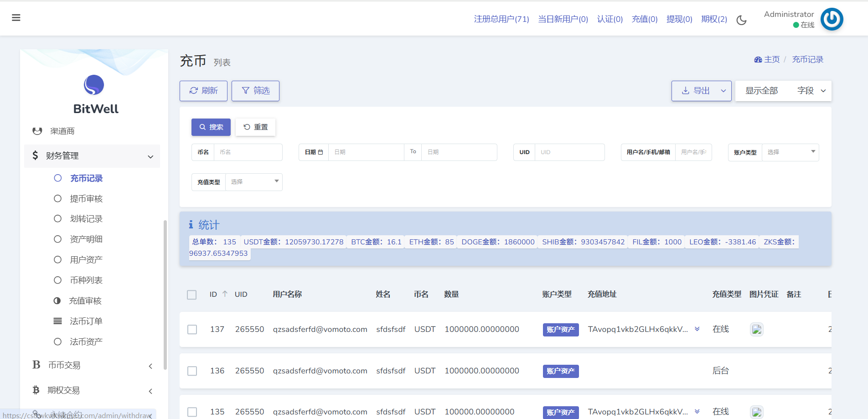Check the select-all checkbox in table header

click(x=192, y=295)
